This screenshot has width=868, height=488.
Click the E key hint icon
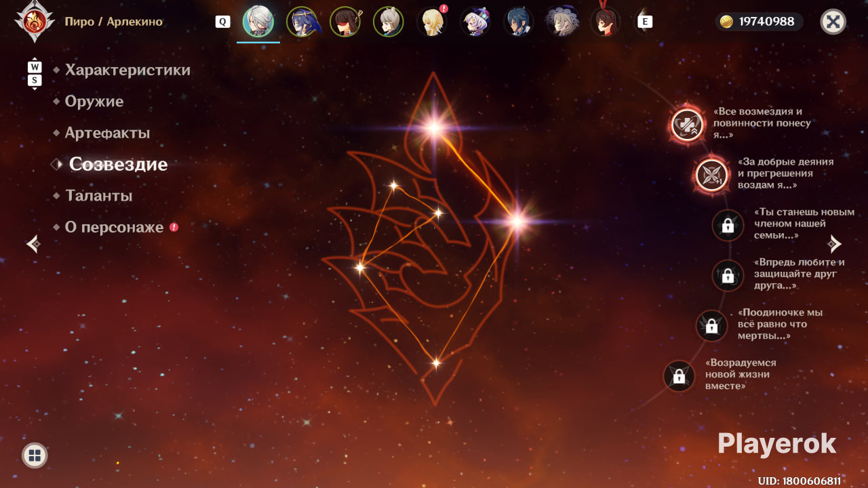pos(645,22)
